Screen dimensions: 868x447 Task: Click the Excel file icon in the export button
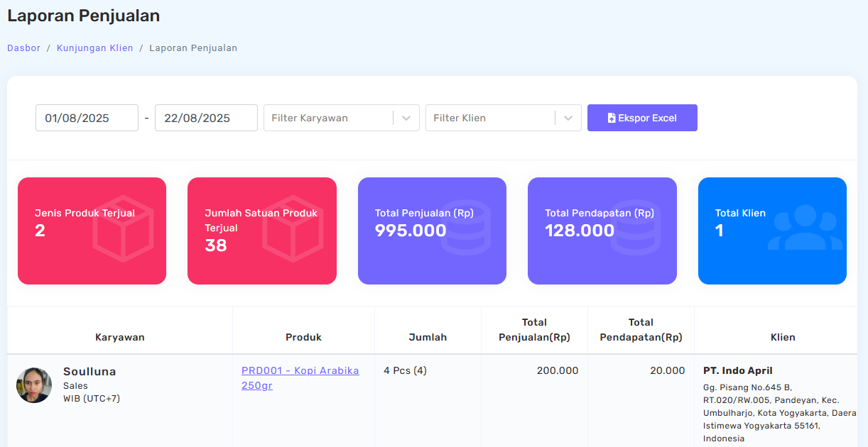point(612,117)
